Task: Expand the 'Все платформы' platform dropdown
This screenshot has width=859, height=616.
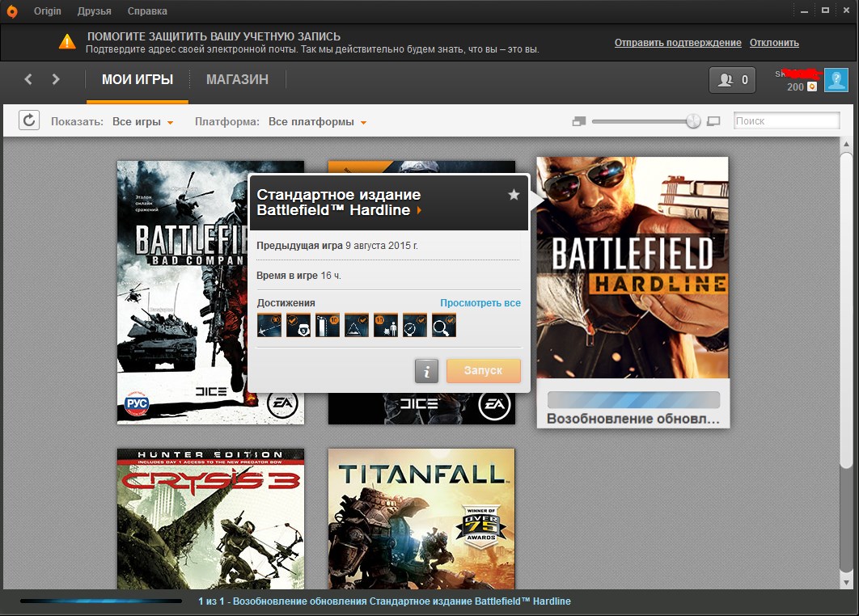Action: pyautogui.click(x=317, y=122)
